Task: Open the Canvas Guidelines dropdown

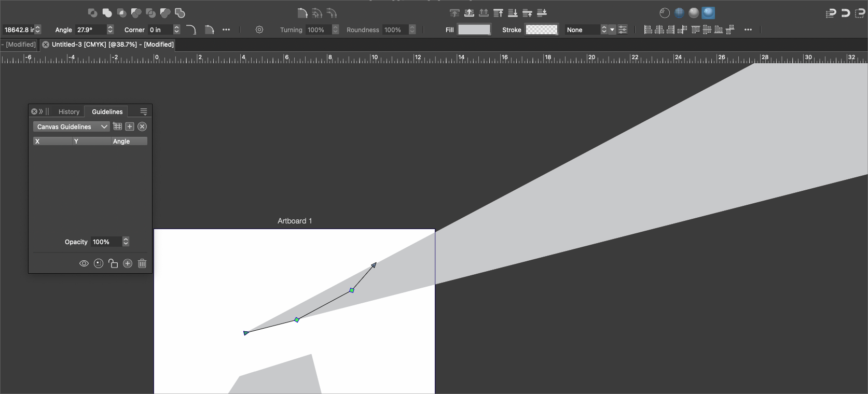Action: [x=71, y=126]
